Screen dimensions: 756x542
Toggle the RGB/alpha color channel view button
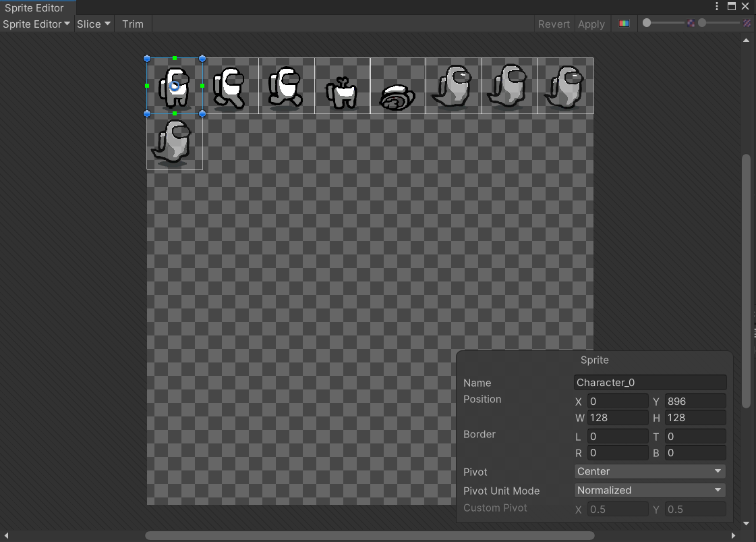point(624,24)
